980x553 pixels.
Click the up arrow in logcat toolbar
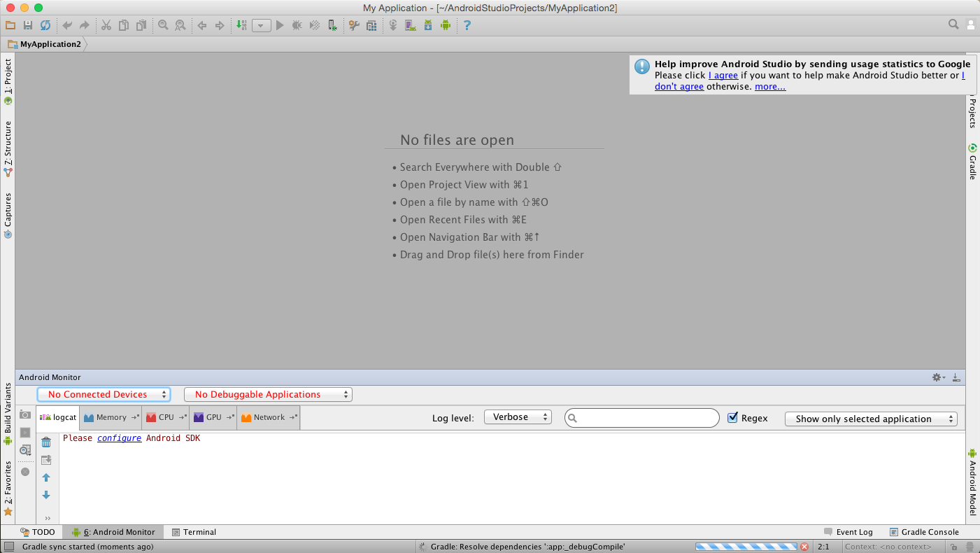(x=46, y=477)
